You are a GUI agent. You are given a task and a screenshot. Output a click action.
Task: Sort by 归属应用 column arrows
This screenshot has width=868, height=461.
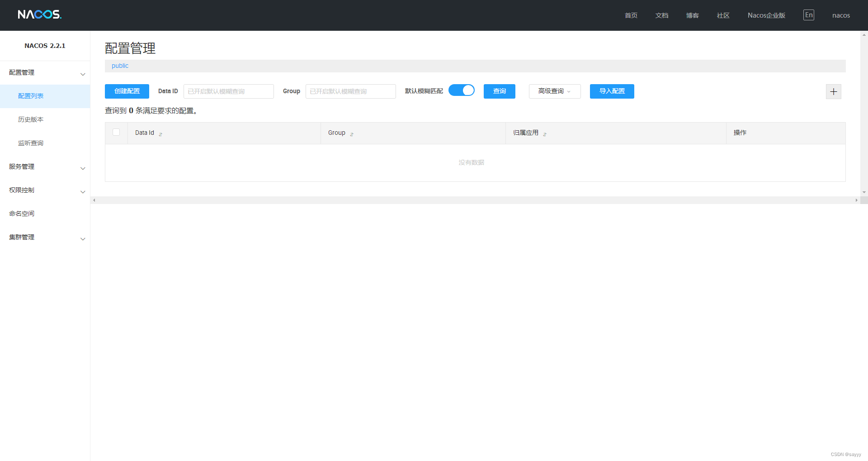tap(545, 134)
